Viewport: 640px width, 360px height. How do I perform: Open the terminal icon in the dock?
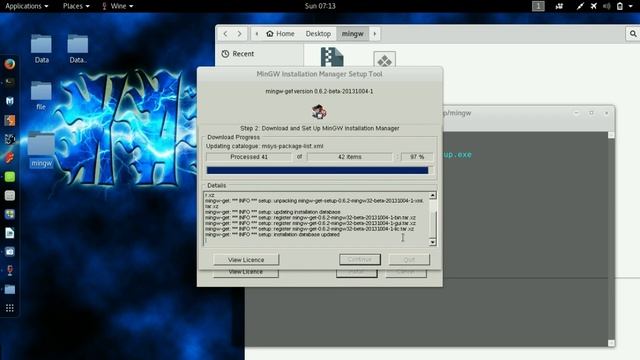(10, 82)
